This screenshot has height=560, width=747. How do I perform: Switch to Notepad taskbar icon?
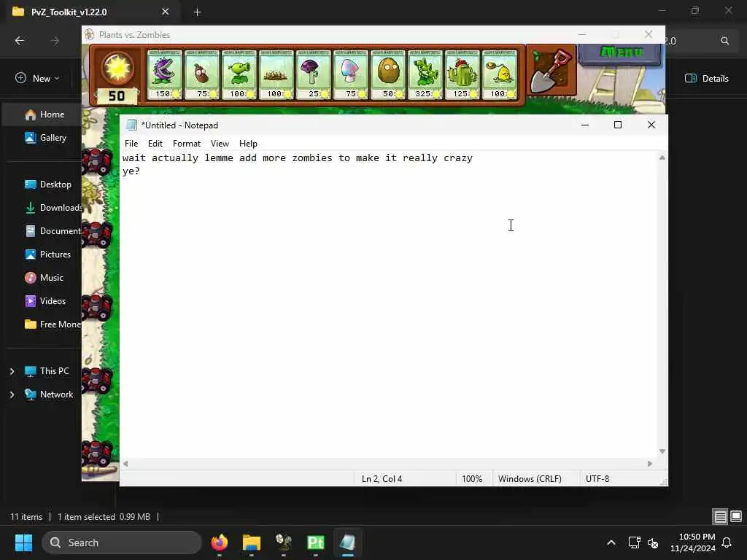pyautogui.click(x=348, y=542)
